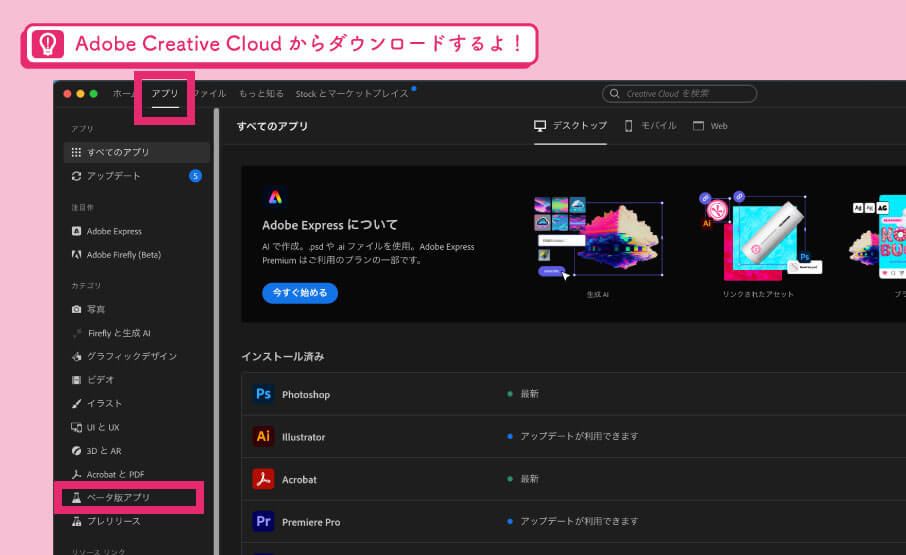Image resolution: width=906 pixels, height=555 pixels.
Task: Open the 生成 AI banner thumbnail
Action: coord(598,237)
